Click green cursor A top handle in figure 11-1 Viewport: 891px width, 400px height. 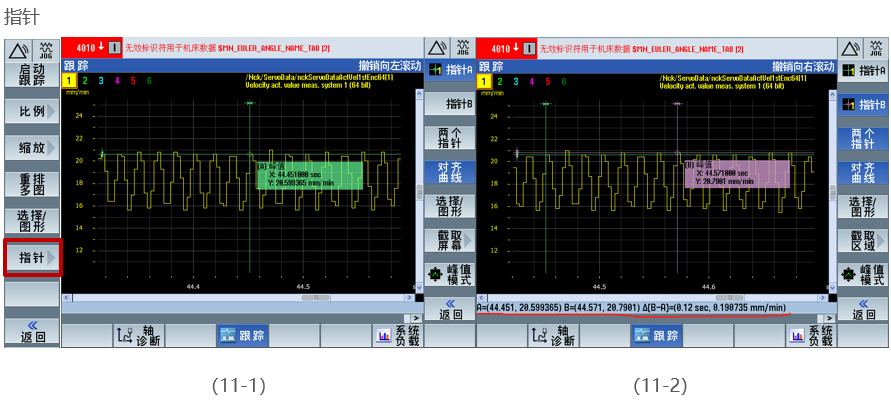point(249,103)
